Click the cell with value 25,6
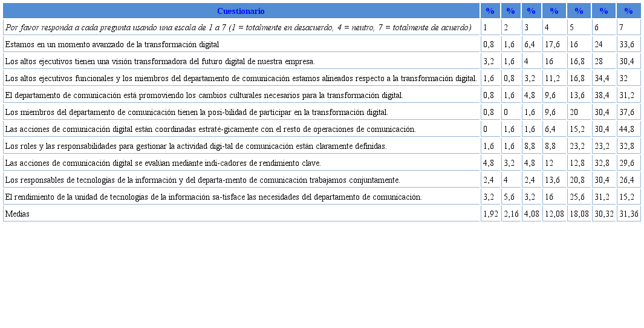 tap(578, 197)
